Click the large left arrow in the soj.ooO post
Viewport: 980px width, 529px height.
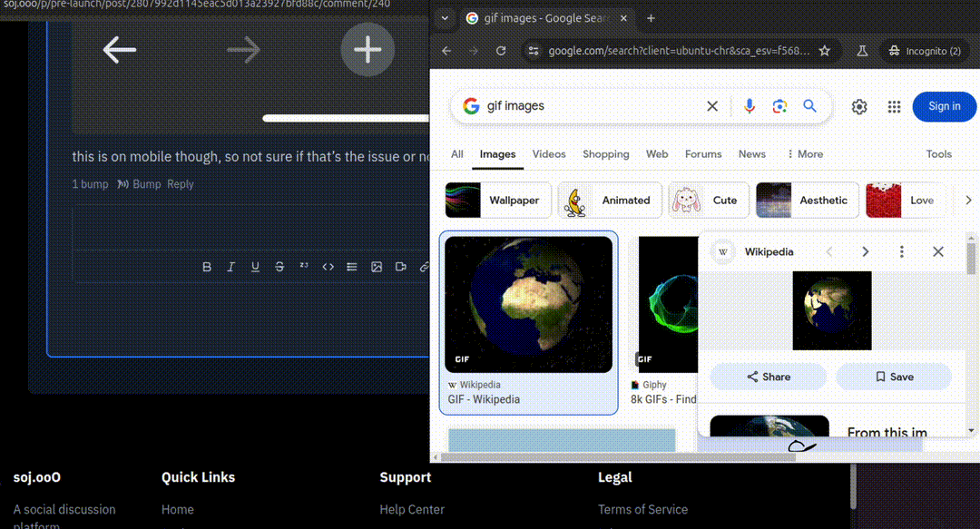coord(120,50)
